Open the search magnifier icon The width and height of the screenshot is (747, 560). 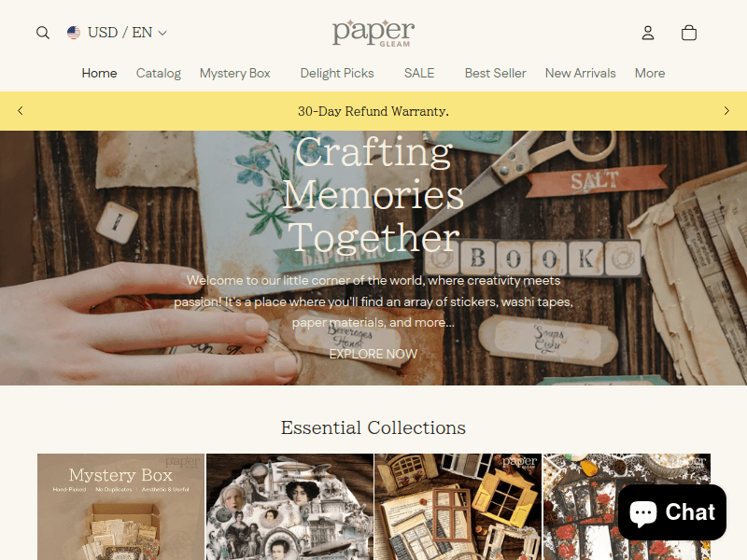pyautogui.click(x=43, y=33)
